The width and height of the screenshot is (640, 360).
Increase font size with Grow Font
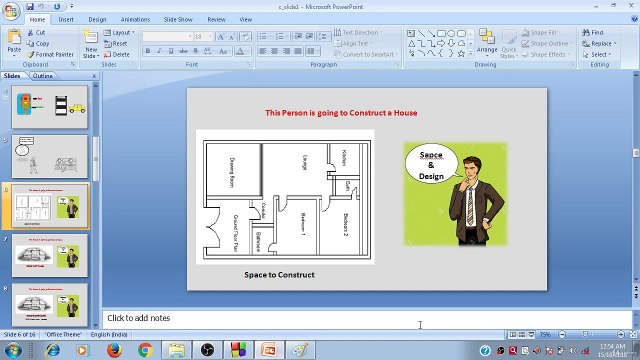(x=221, y=37)
